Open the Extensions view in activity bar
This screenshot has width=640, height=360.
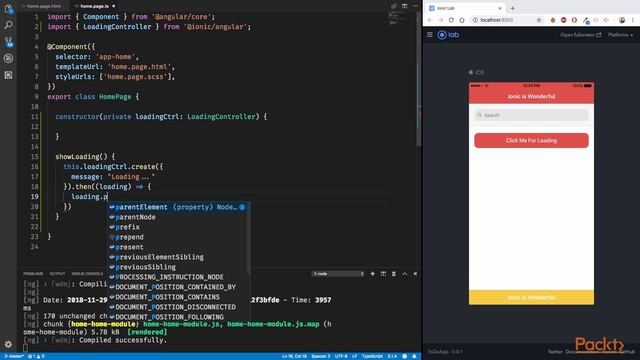(8, 75)
